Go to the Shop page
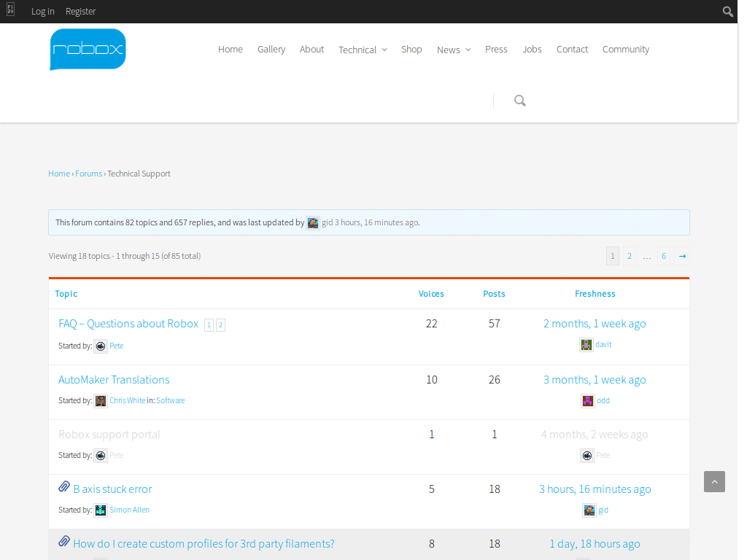 click(x=411, y=50)
